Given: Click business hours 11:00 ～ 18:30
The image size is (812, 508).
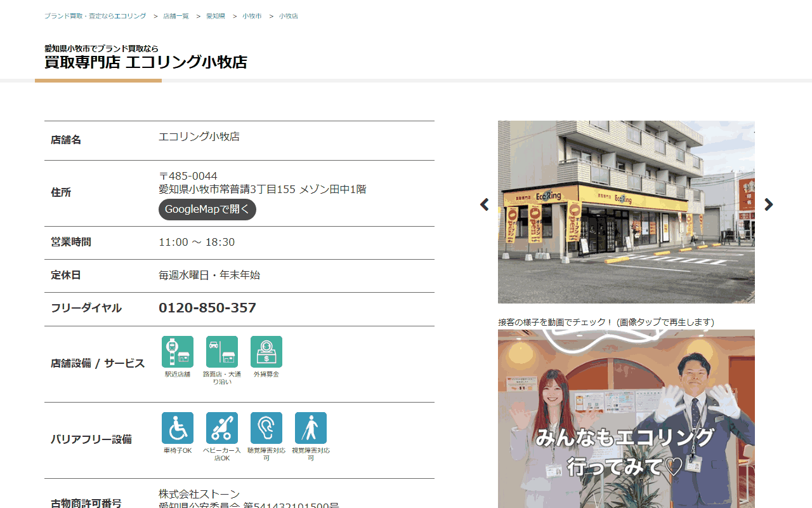Looking at the screenshot, I should [197, 242].
